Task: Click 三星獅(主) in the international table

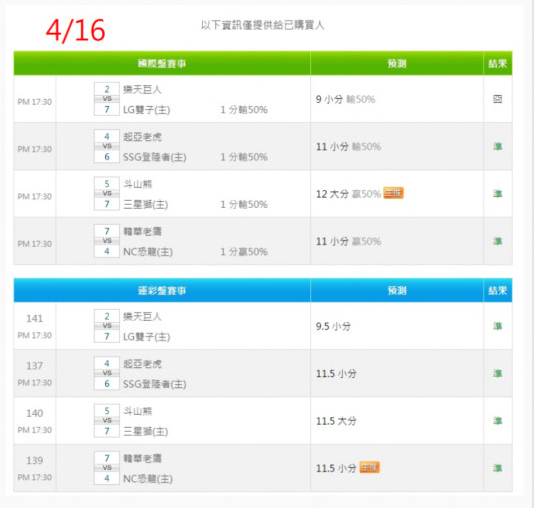Action: (x=146, y=205)
